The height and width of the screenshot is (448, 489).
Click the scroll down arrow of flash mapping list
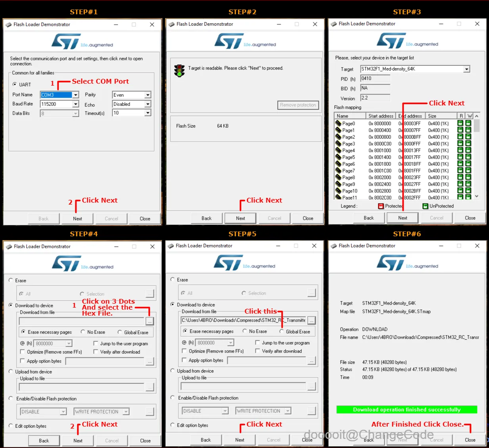(477, 196)
